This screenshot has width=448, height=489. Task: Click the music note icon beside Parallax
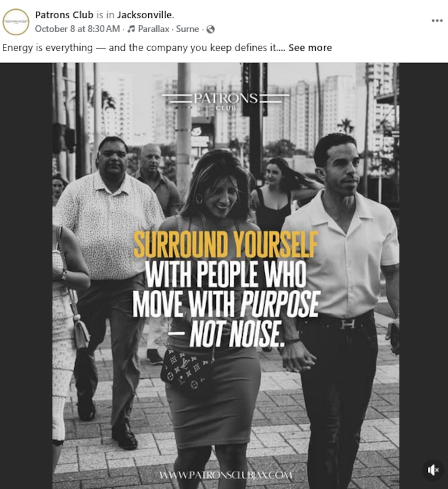pyautogui.click(x=131, y=29)
